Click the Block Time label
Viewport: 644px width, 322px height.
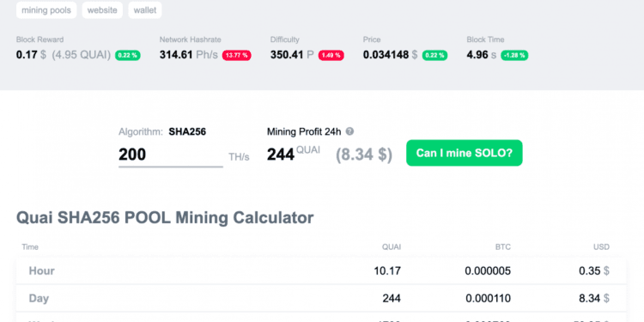coord(485,39)
